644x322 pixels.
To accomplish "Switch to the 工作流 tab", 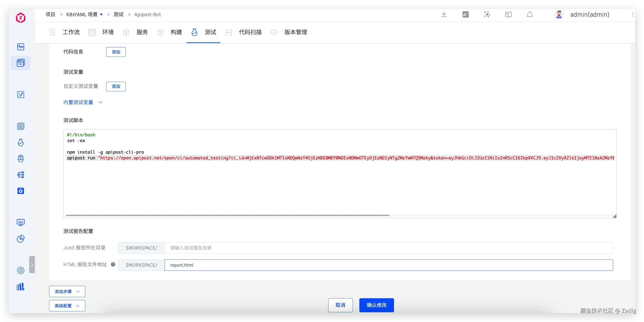I will click(71, 32).
